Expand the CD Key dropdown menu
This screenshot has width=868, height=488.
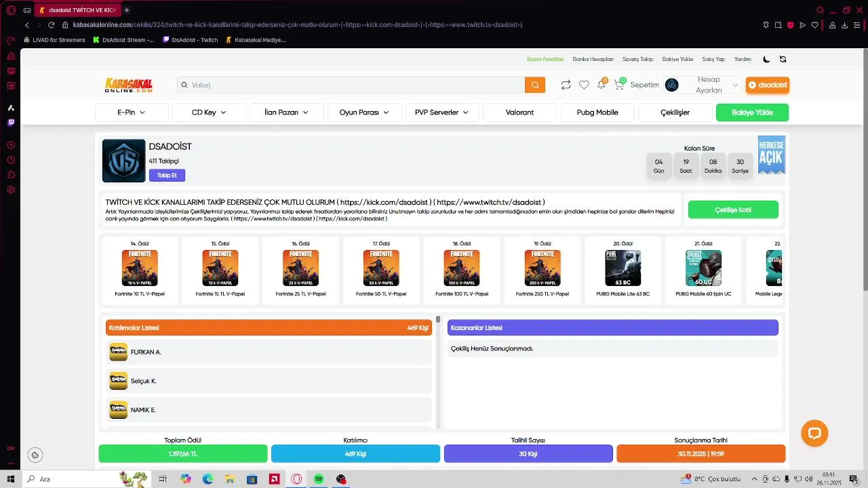point(209,113)
